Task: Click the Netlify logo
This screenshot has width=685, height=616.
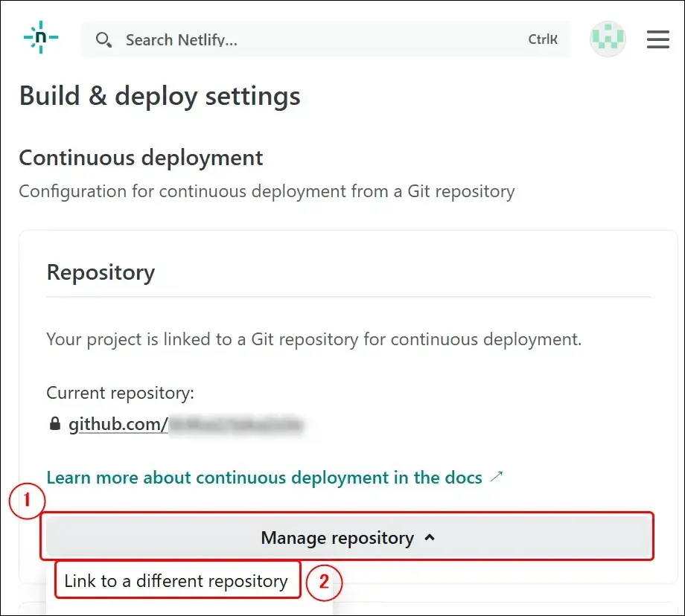Action: 41,38
